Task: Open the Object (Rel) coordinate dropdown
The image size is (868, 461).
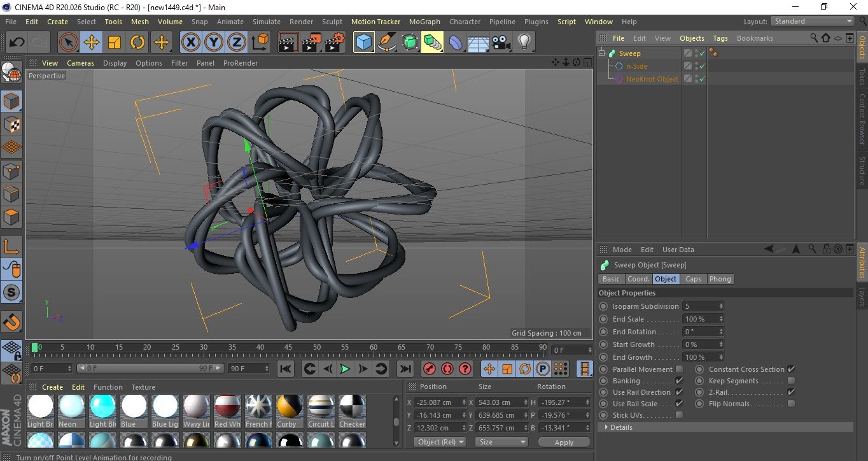Action: (440, 442)
